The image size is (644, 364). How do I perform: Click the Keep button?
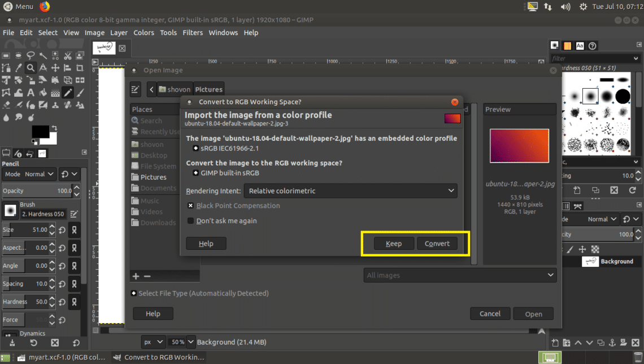(x=394, y=244)
